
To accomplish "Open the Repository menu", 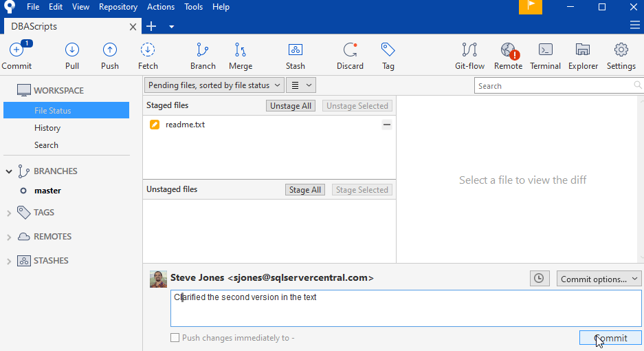I will click(x=118, y=7).
